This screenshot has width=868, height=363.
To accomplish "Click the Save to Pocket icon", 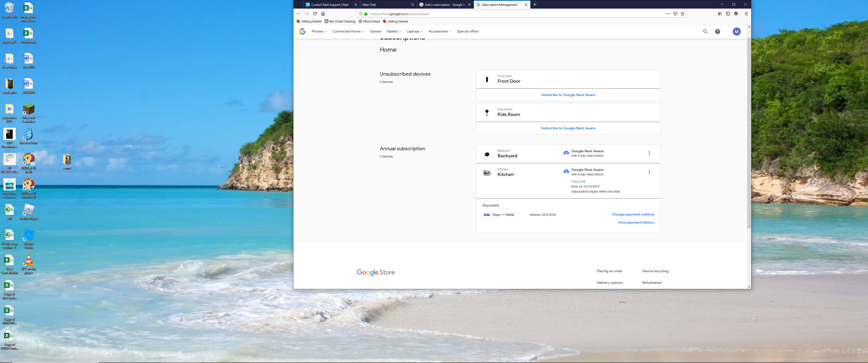I will [675, 14].
